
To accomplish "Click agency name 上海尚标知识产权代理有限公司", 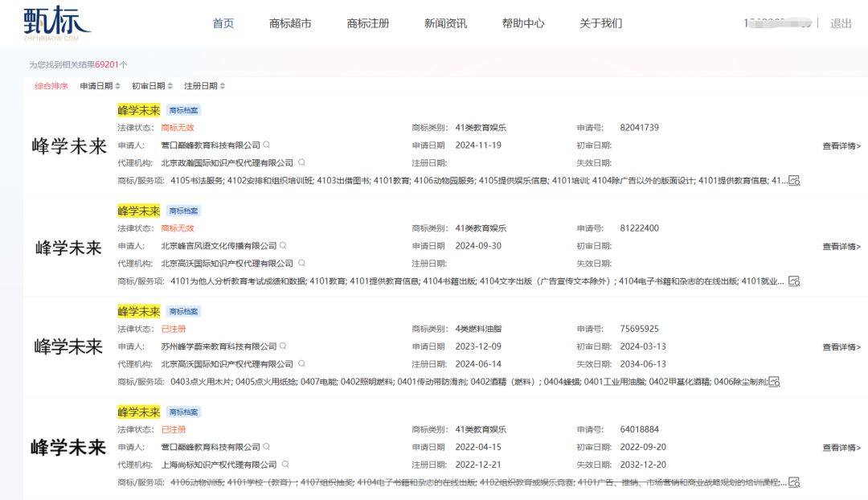I will click(219, 465).
